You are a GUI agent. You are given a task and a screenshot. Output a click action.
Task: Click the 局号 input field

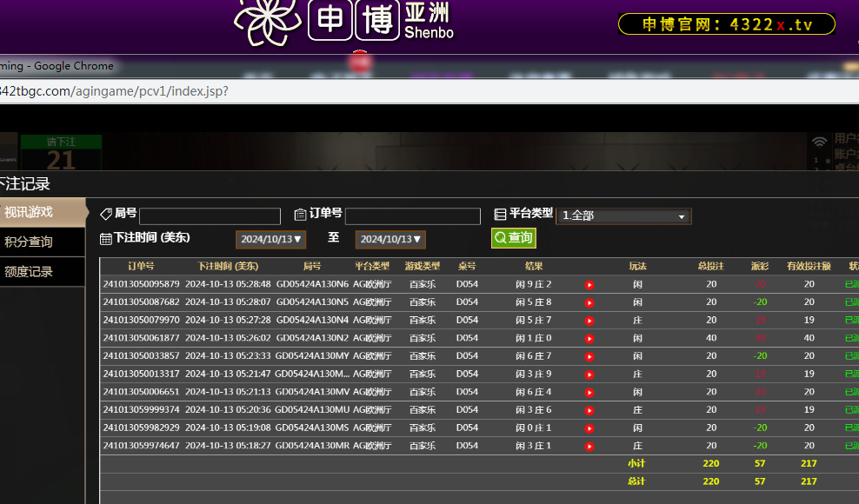pos(210,216)
